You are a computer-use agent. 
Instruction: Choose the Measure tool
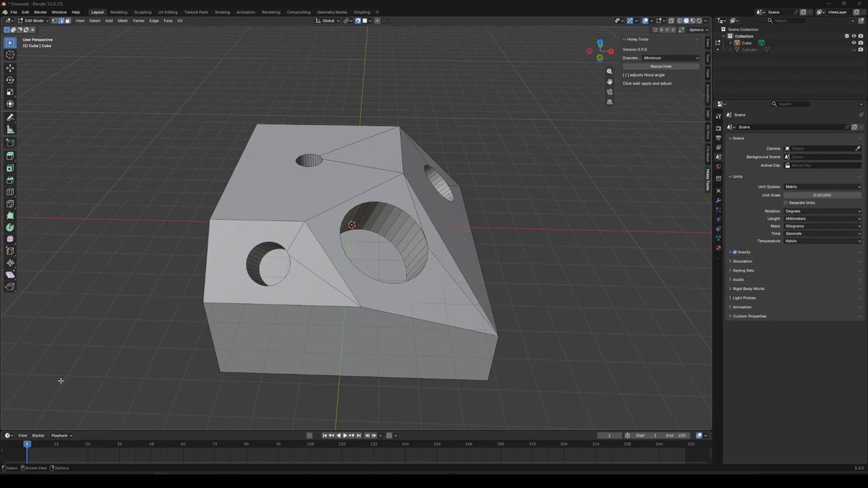point(10,129)
